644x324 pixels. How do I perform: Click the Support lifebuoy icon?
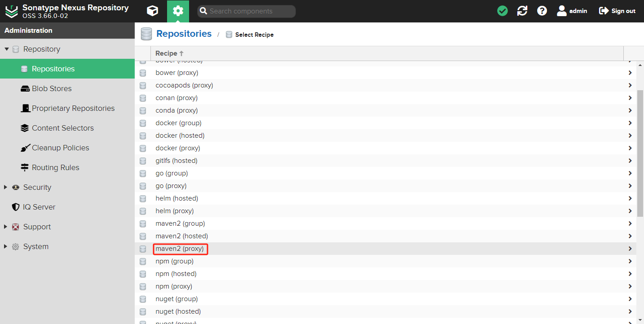pos(16,227)
